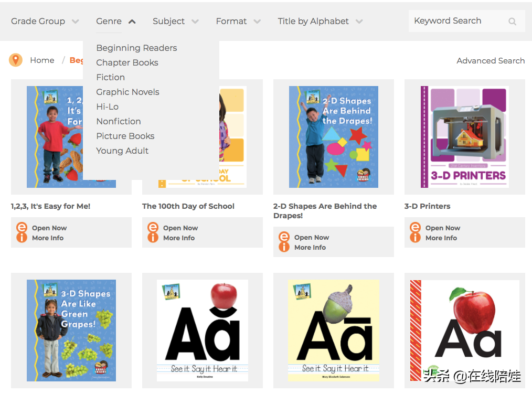
Task: Click the long A book cover with acorn
Action: [x=334, y=330]
